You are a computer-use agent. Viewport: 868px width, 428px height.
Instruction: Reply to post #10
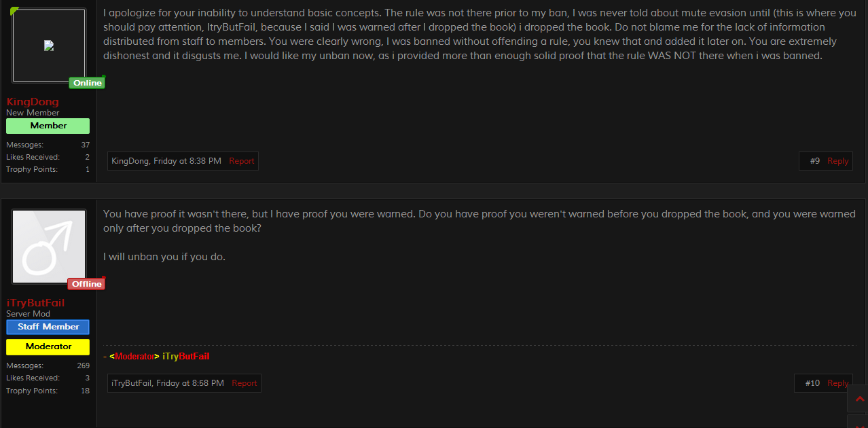tap(837, 383)
